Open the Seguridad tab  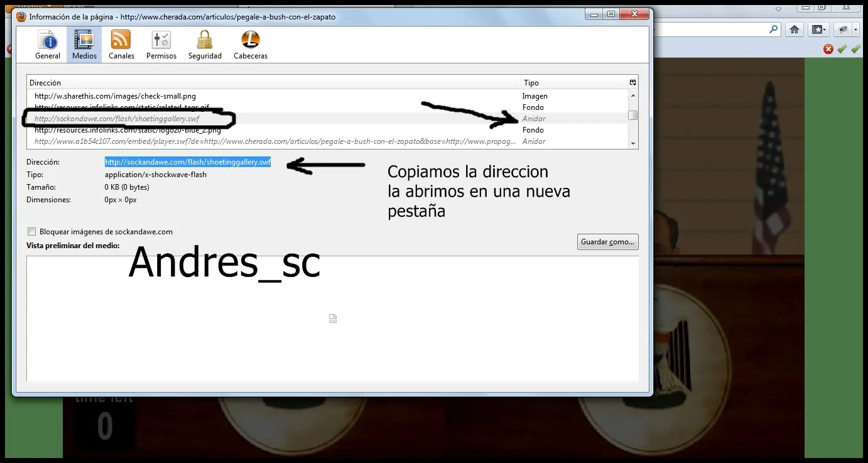pyautogui.click(x=205, y=44)
